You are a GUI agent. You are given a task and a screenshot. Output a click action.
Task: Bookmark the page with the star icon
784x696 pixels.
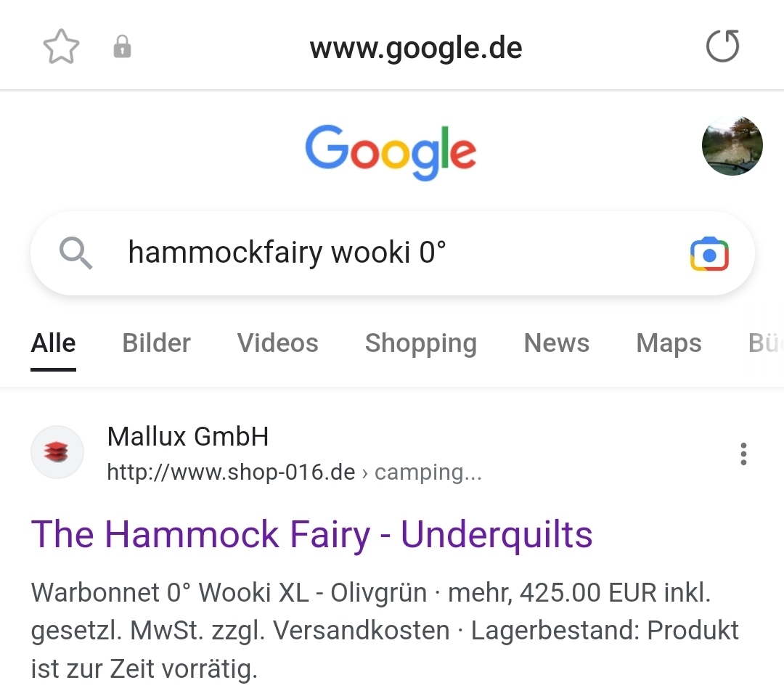pos(61,47)
